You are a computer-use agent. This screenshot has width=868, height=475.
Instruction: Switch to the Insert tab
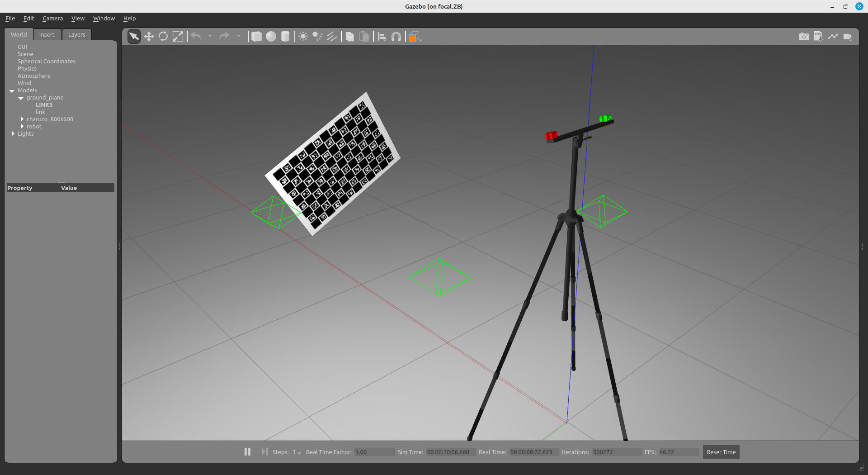click(47, 35)
